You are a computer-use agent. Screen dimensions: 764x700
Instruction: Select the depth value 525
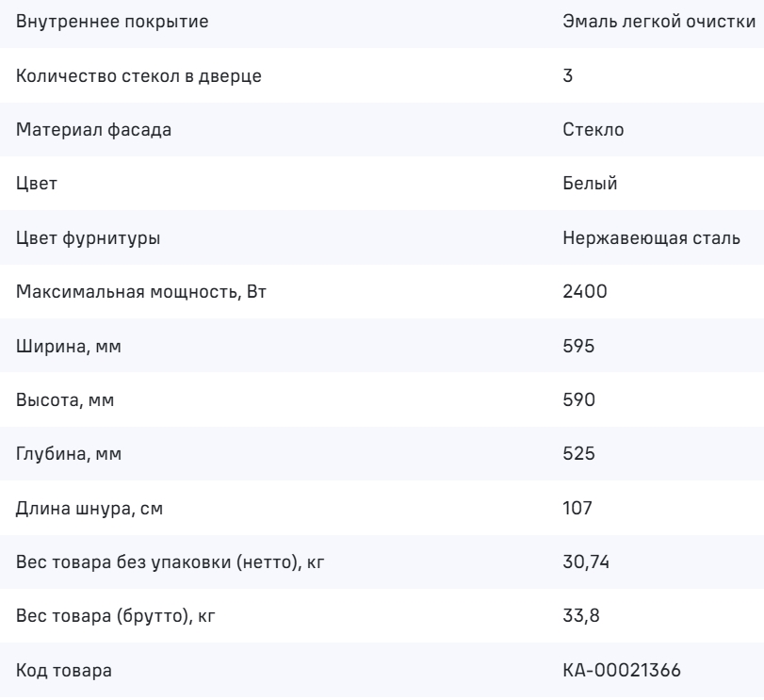577,456
